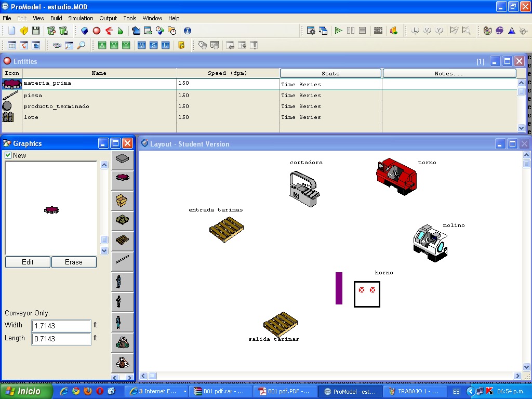This screenshot has width=532, height=399.
Task: Open the Simulation menu
Action: (x=81, y=18)
